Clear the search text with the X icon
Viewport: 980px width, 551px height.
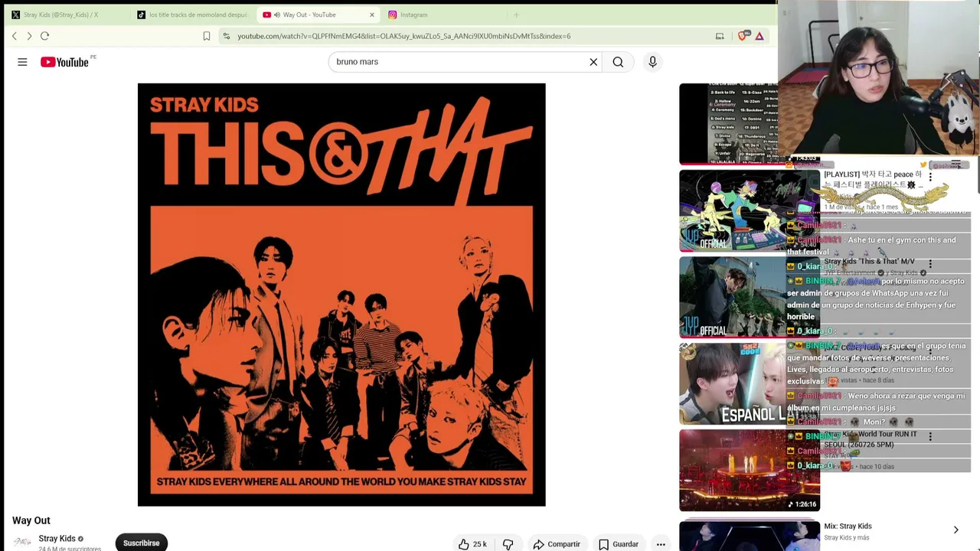(x=593, y=62)
